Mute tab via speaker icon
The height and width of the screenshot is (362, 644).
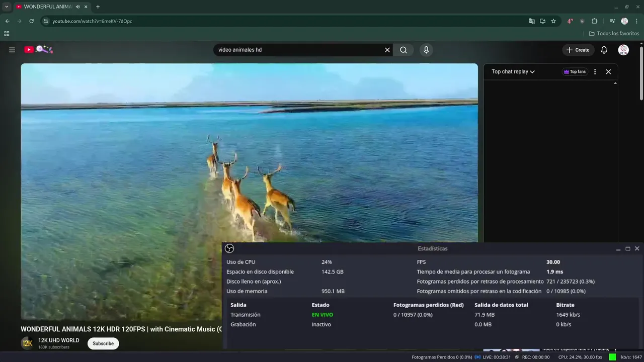[77, 7]
